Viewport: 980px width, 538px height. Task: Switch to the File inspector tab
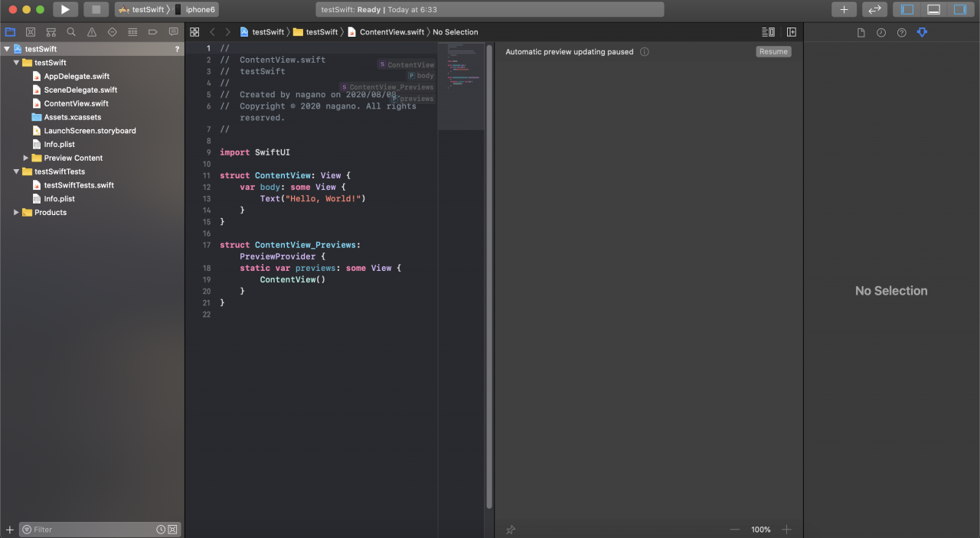[861, 32]
